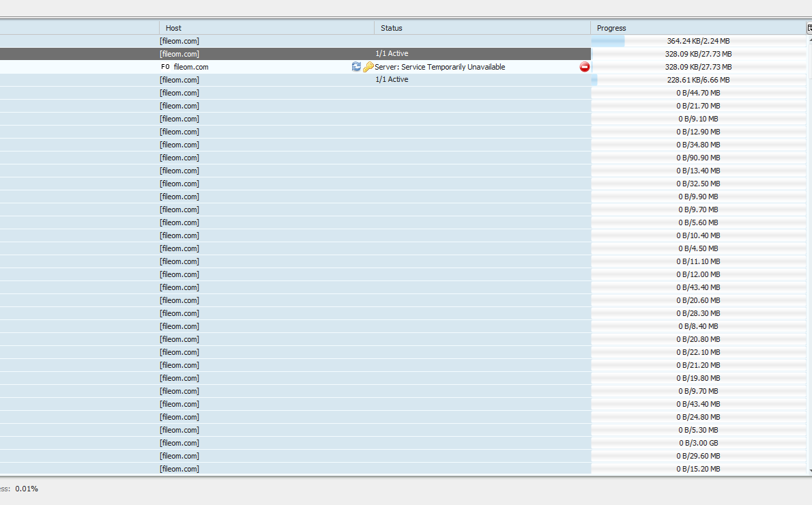Click the 0 B/5.30 MB progress cell
The image size is (812, 505).
(x=699, y=429)
